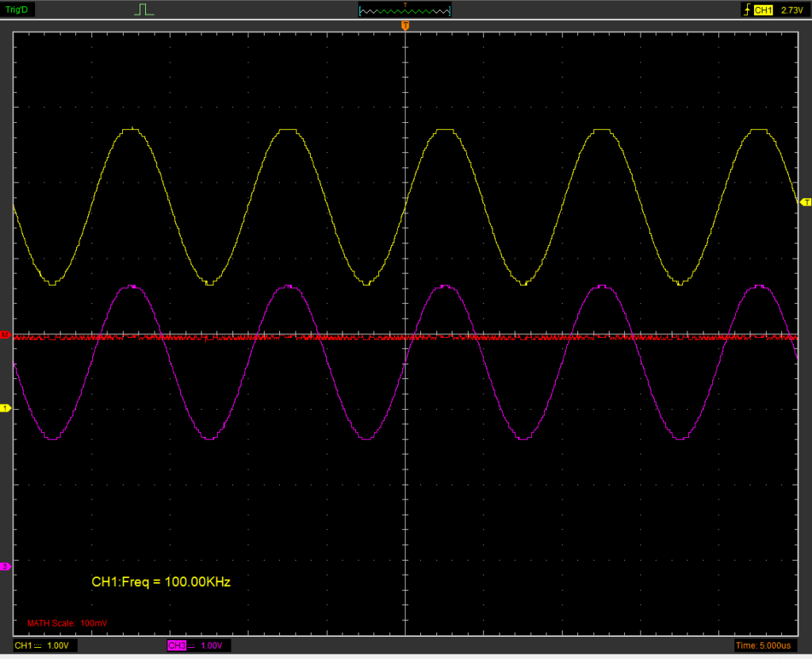Click the CH1 Freq 100.00KHz measurement
Image resolution: width=812 pixels, height=659 pixels.
tap(161, 582)
